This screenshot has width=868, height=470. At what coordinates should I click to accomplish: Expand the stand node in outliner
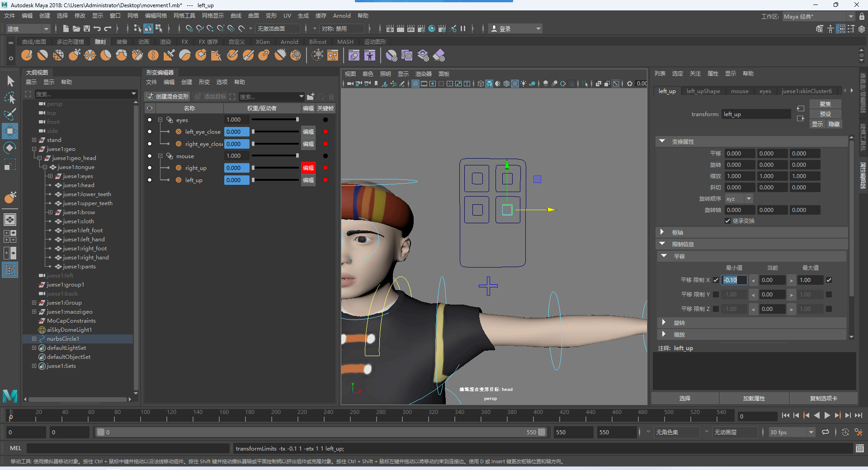point(34,140)
